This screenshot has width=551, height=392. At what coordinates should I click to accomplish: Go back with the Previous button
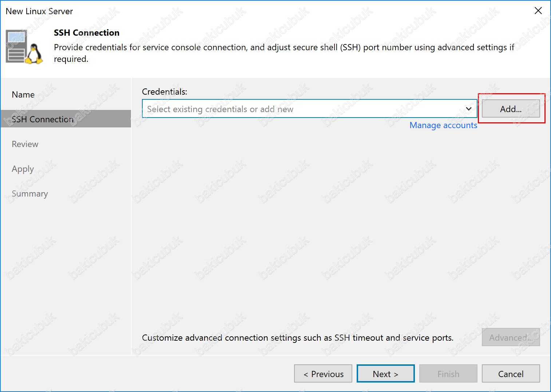(x=323, y=374)
